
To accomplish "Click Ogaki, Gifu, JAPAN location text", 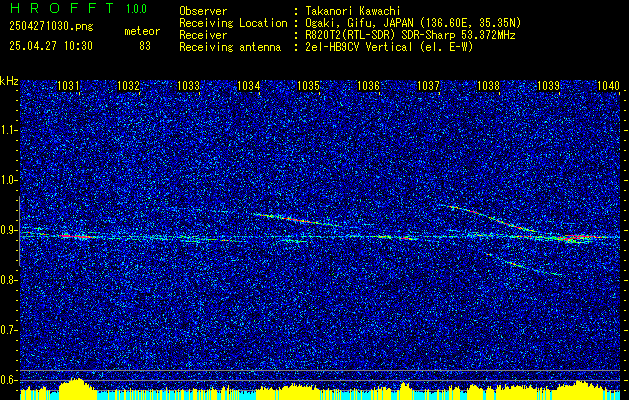I will point(413,23).
